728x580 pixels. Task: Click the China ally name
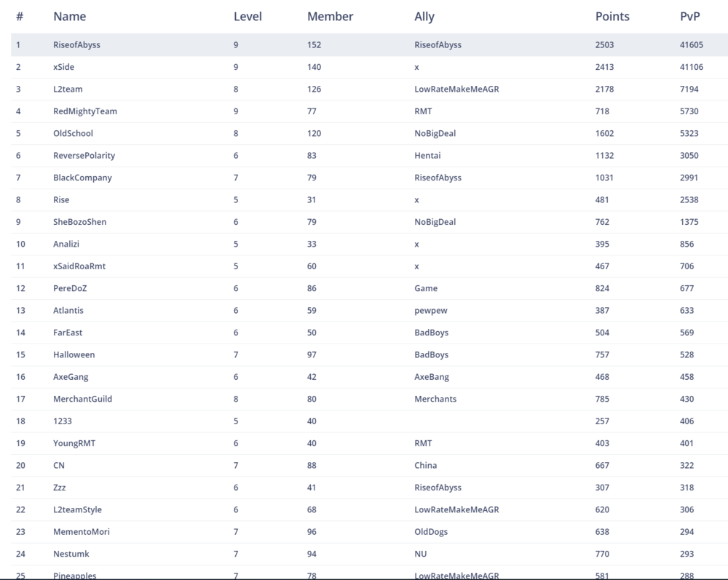(x=425, y=466)
